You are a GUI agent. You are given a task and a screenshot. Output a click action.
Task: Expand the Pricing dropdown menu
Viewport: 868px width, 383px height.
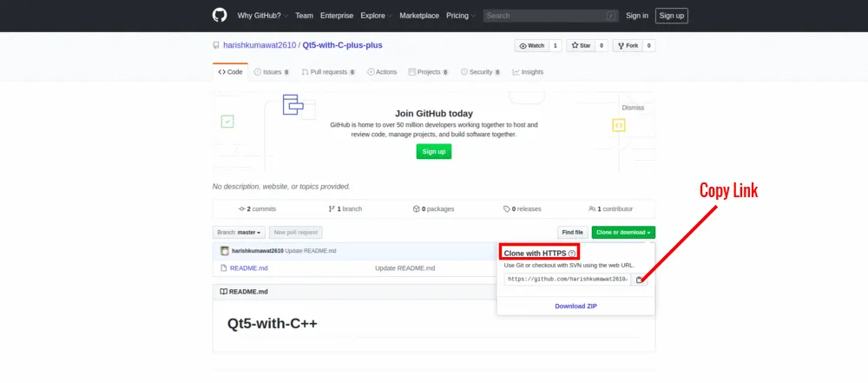[x=461, y=16]
